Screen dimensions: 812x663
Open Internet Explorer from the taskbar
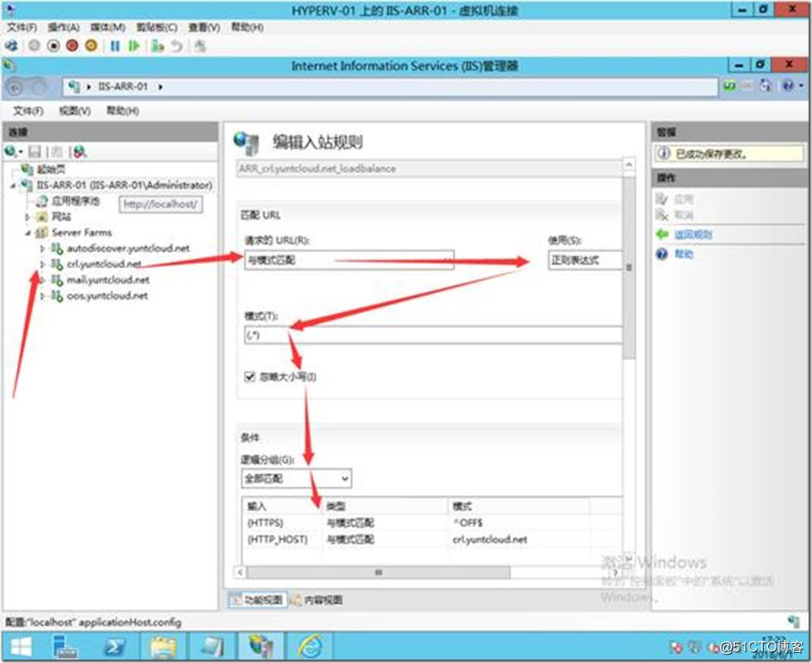(310, 646)
